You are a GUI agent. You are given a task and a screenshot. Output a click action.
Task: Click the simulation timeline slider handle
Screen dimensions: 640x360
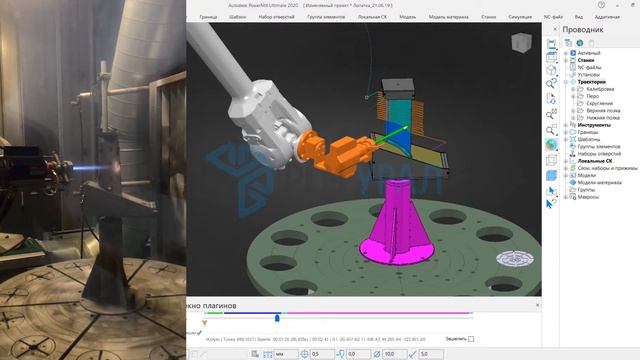pos(277,318)
